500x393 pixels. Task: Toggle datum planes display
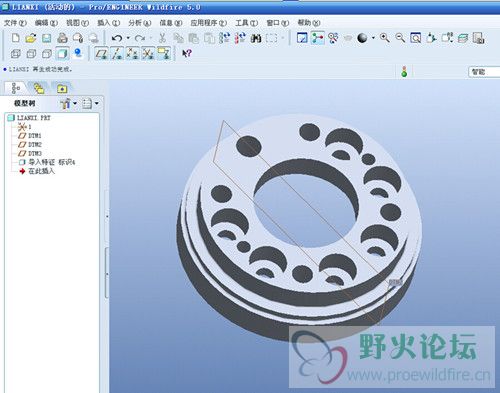101,53
